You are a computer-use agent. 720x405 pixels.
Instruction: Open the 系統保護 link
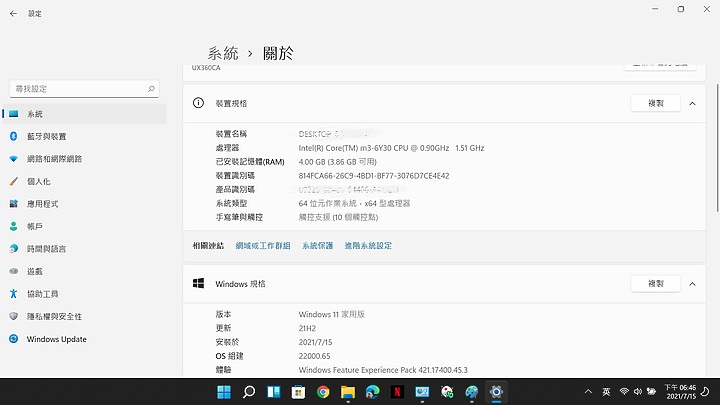point(317,246)
